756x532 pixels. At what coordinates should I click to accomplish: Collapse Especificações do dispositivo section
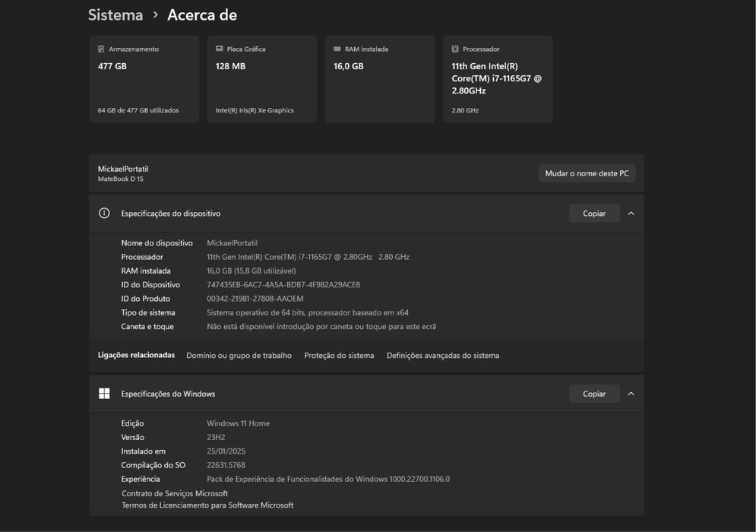click(x=631, y=214)
